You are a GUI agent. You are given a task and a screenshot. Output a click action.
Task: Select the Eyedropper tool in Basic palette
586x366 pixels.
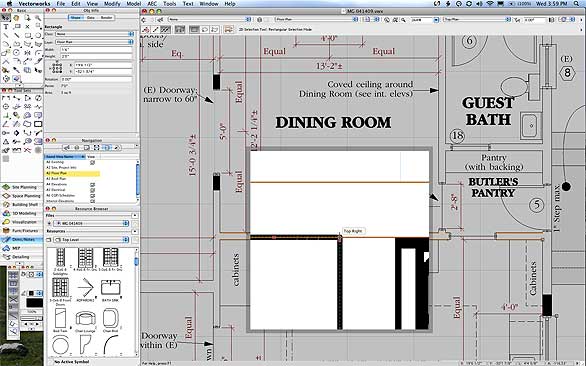(x=16, y=70)
